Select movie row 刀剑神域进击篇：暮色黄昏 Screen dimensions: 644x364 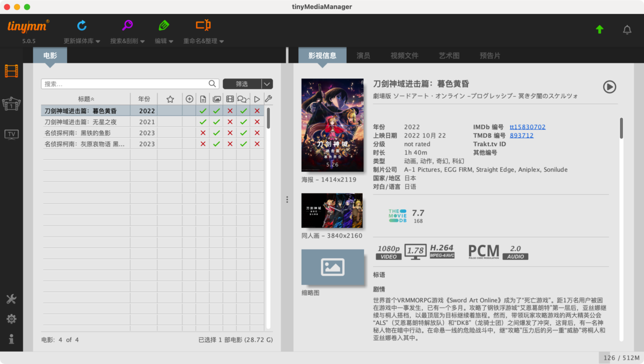[153, 111]
